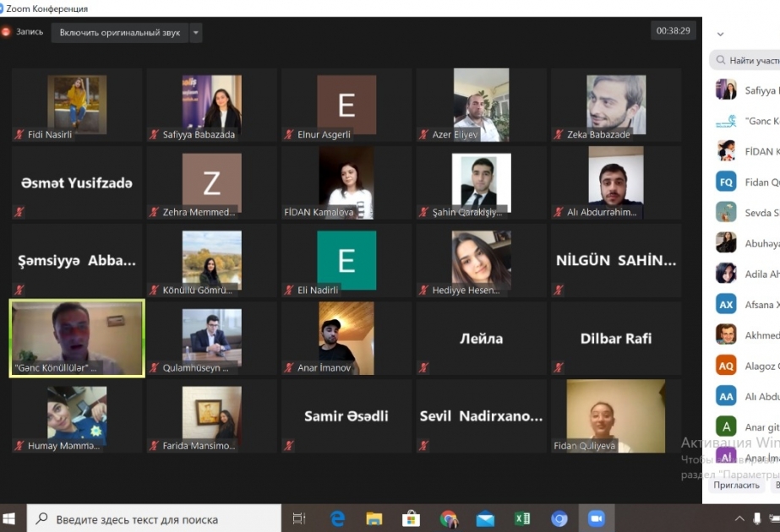This screenshot has height=532, width=780.
Task: Open Task View in the taskbar
Action: click(299, 519)
